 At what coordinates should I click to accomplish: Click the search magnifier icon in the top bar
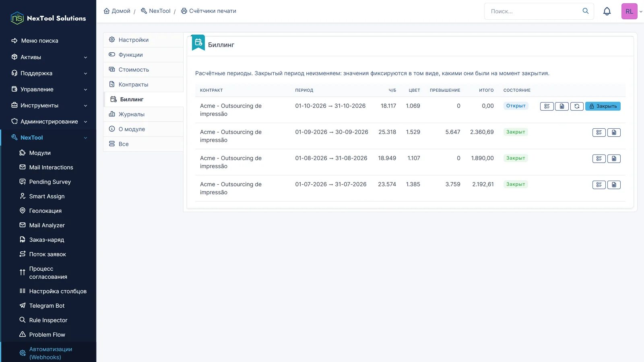(x=586, y=11)
